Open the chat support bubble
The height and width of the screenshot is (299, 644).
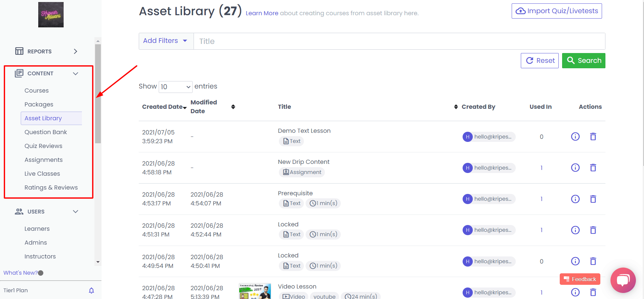click(623, 280)
